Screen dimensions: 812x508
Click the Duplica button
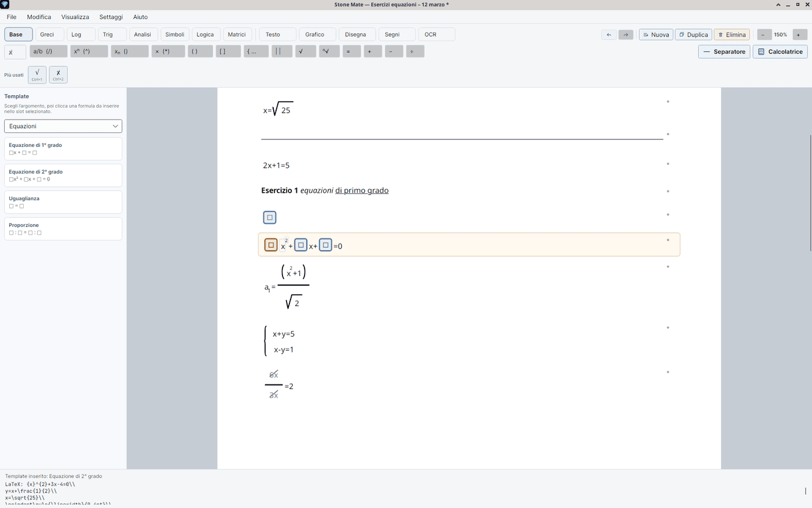(x=694, y=35)
